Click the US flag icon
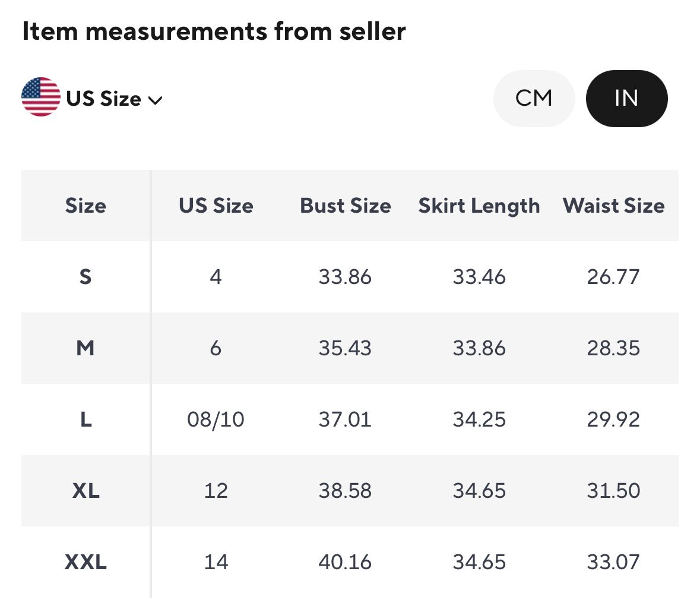Screen dimensions: 700x609 [x=40, y=97]
